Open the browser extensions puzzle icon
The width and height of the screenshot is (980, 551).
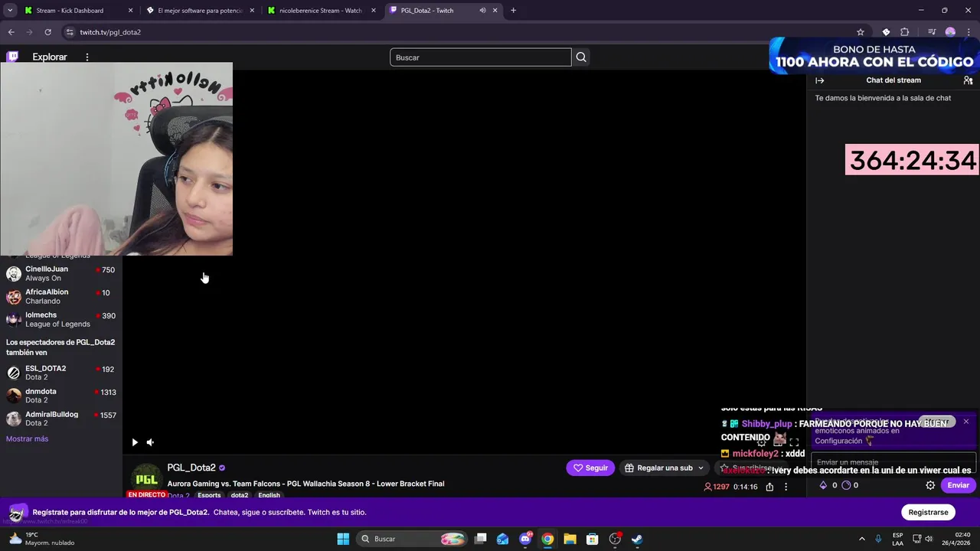coord(904,32)
